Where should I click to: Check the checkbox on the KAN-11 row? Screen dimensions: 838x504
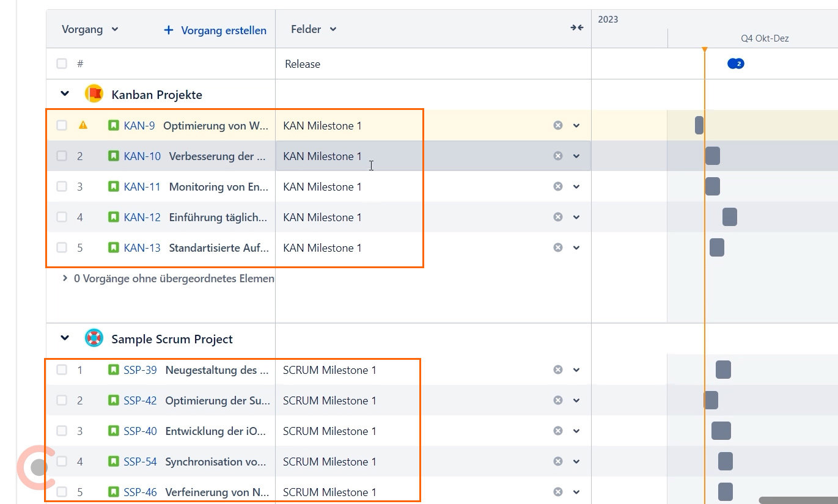pos(61,186)
